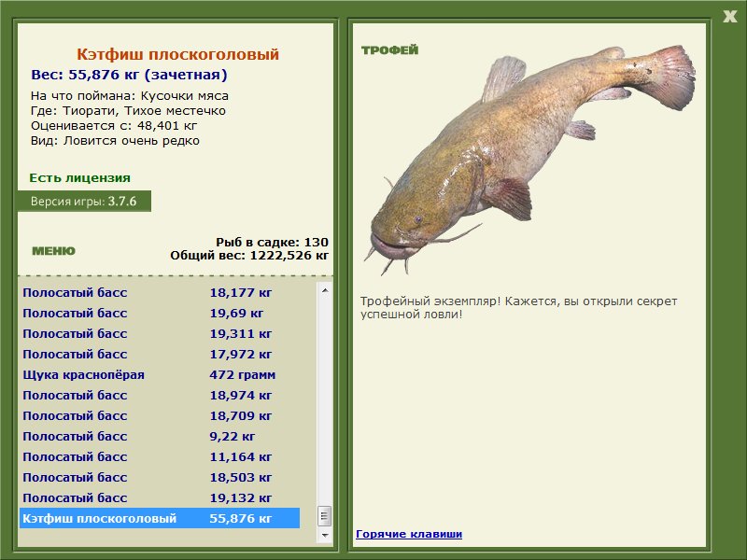
Task: Click the Вес: 55,876 кг (зачетная) text
Action: click(x=129, y=75)
